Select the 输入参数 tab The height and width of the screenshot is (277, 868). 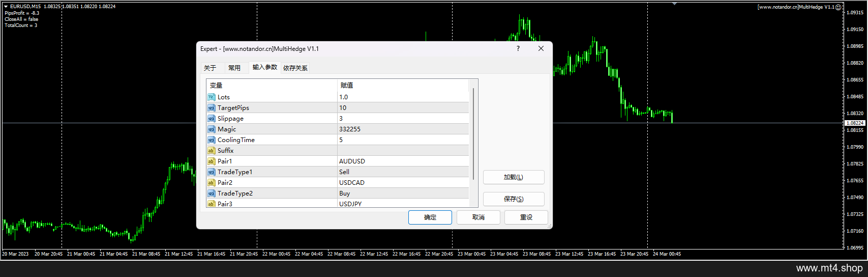(265, 67)
